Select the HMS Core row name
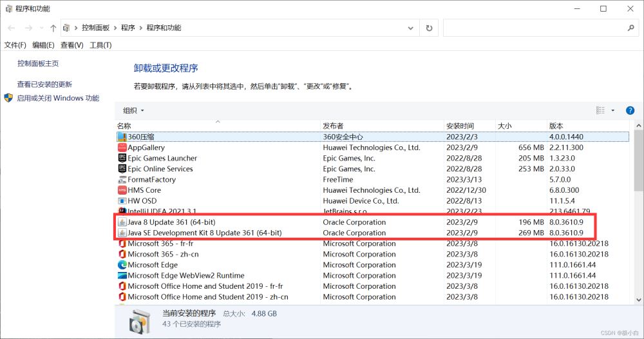Screen dimensions: 644x339 (144, 190)
